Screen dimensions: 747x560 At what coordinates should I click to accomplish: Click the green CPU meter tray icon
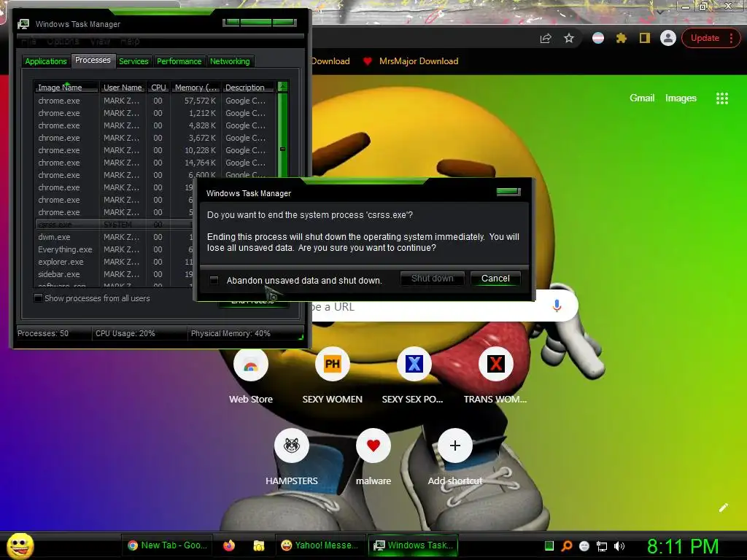pos(549,545)
